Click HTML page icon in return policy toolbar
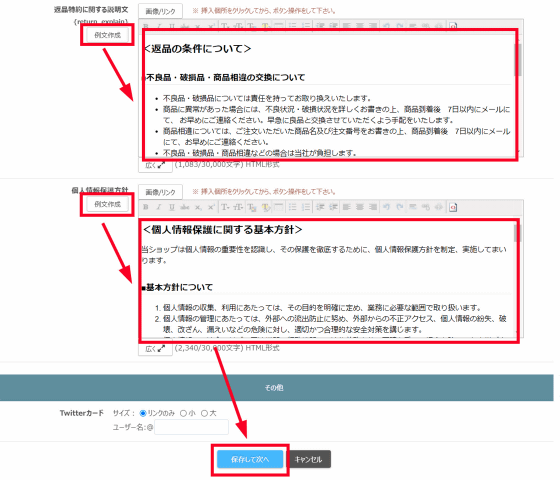 coord(453,26)
